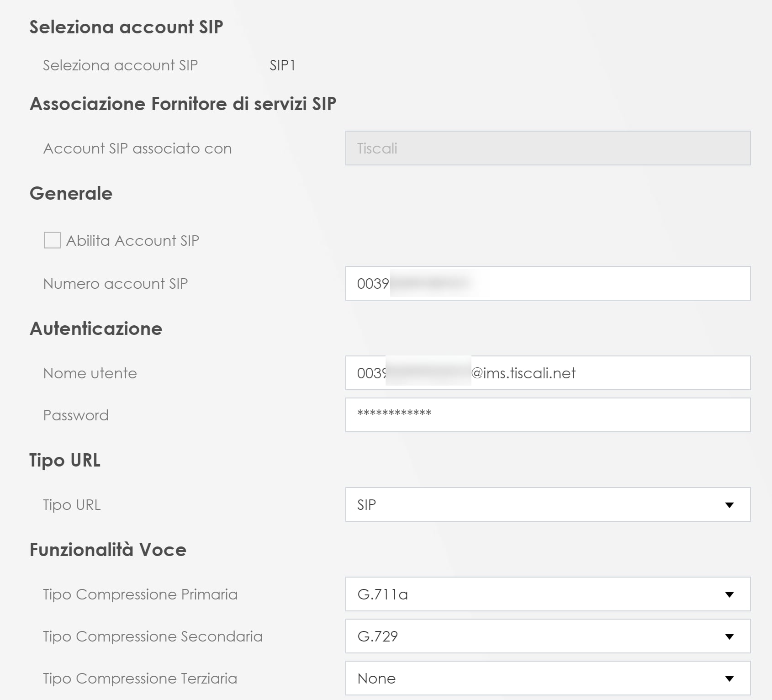Expand Tipo Compressione Primaria G.711a dropdown
Viewport: 772px width, 700px height.
[x=548, y=594]
